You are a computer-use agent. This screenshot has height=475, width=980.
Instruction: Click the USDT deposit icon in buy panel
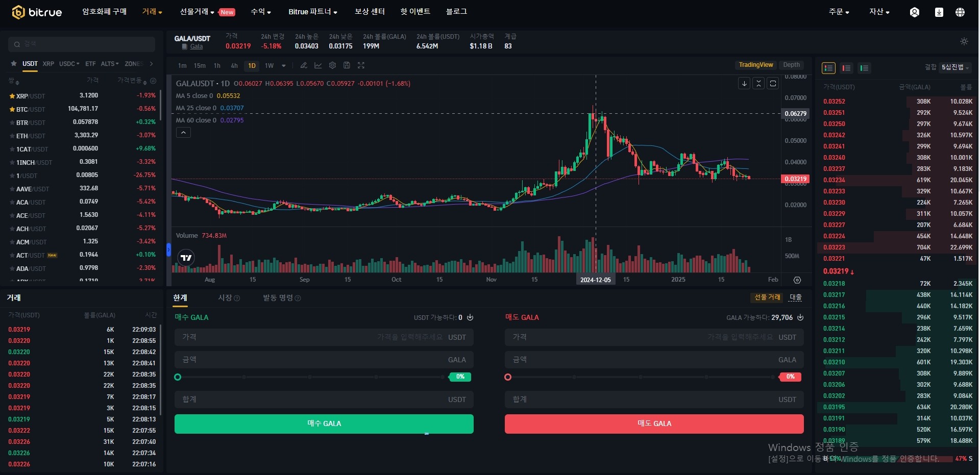click(470, 317)
